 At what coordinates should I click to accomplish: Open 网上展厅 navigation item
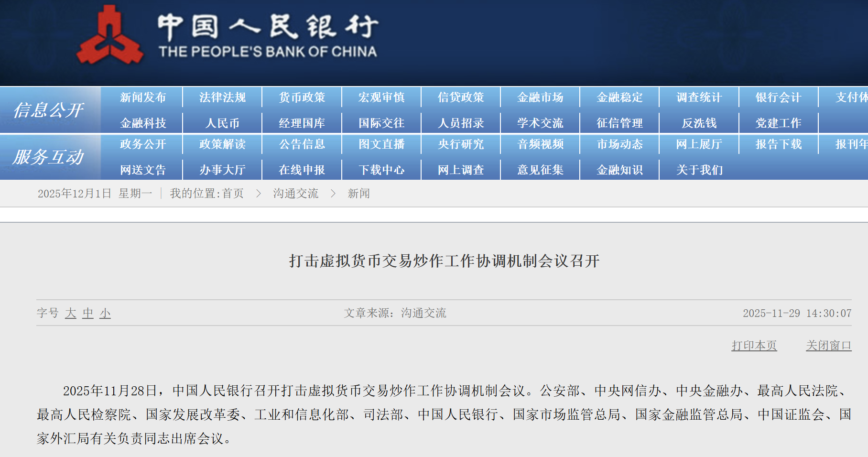point(699,144)
